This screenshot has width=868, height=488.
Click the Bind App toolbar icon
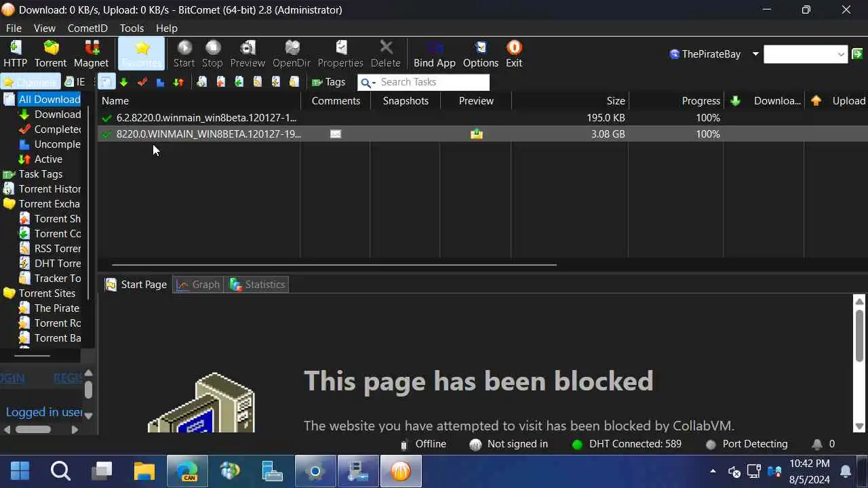(435, 54)
